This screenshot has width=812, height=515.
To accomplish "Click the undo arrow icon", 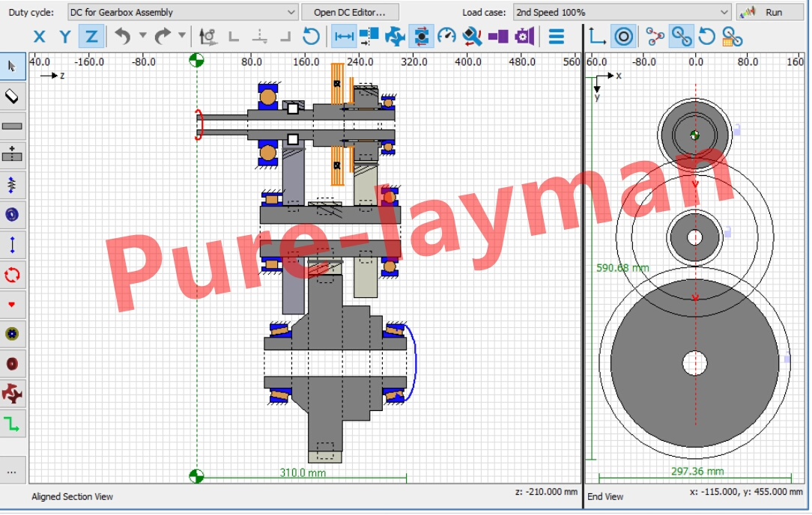I will click(122, 36).
